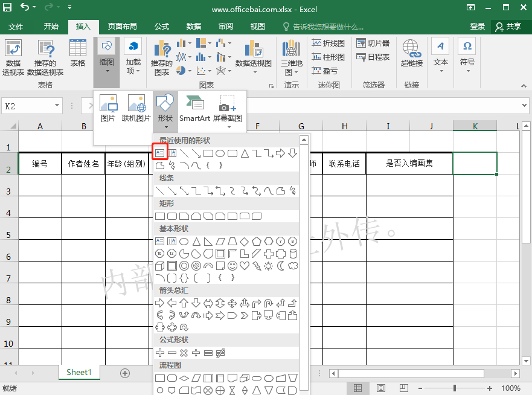This screenshot has width=532, height=395.
Task: Open the 符号 symbol dropdown
Action: click(467, 56)
